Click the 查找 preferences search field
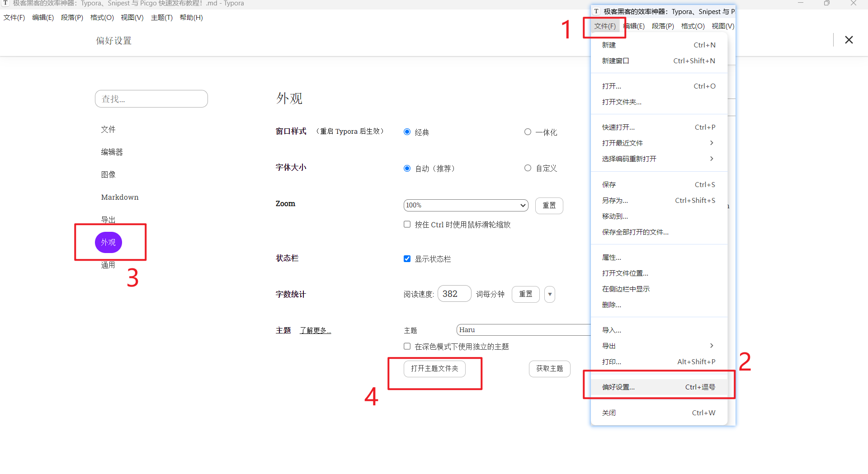The height and width of the screenshot is (474, 868). (151, 99)
